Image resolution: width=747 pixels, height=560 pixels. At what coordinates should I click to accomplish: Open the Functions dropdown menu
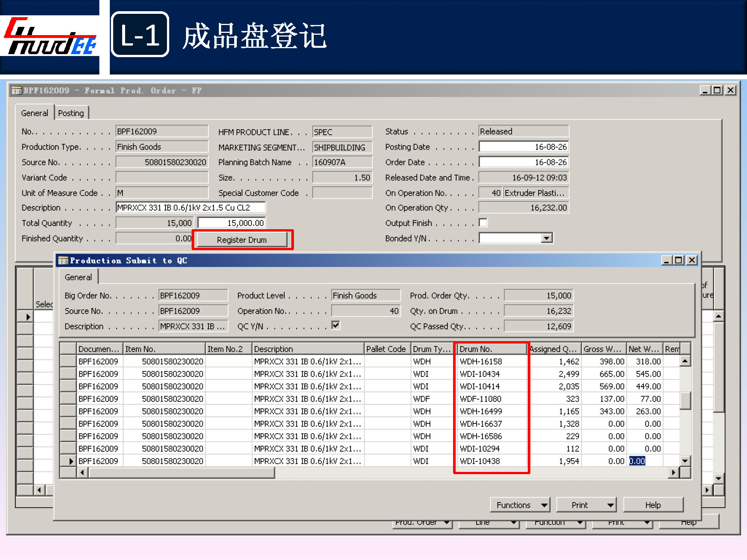520,505
